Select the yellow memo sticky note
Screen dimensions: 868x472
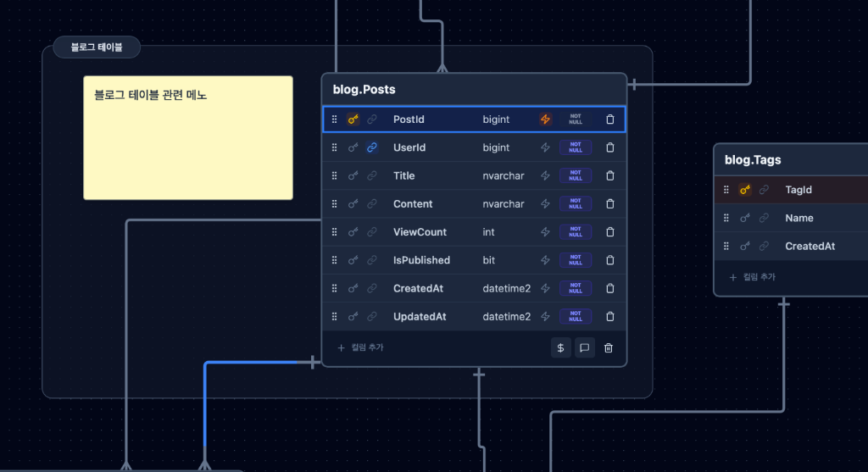pyautogui.click(x=187, y=144)
